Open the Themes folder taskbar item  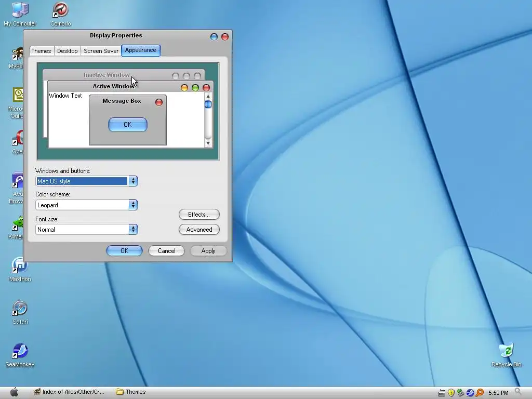tap(131, 392)
